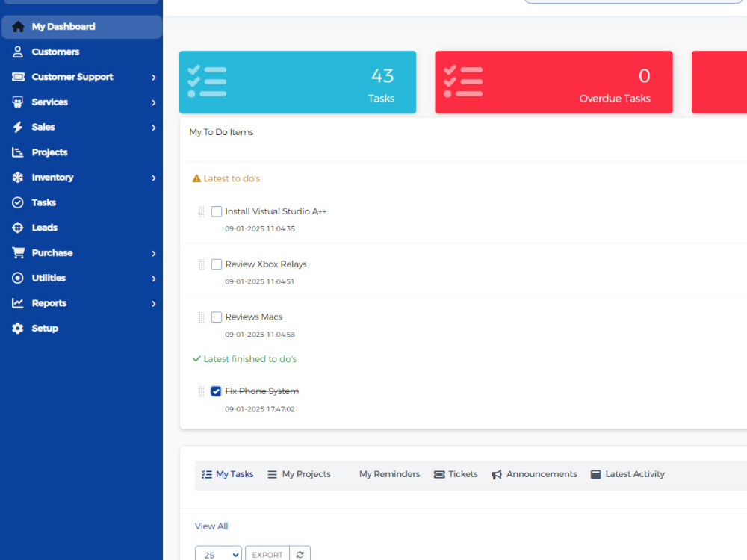Image resolution: width=747 pixels, height=560 pixels.
Task: Click the Tickets tab icon
Action: (x=439, y=474)
